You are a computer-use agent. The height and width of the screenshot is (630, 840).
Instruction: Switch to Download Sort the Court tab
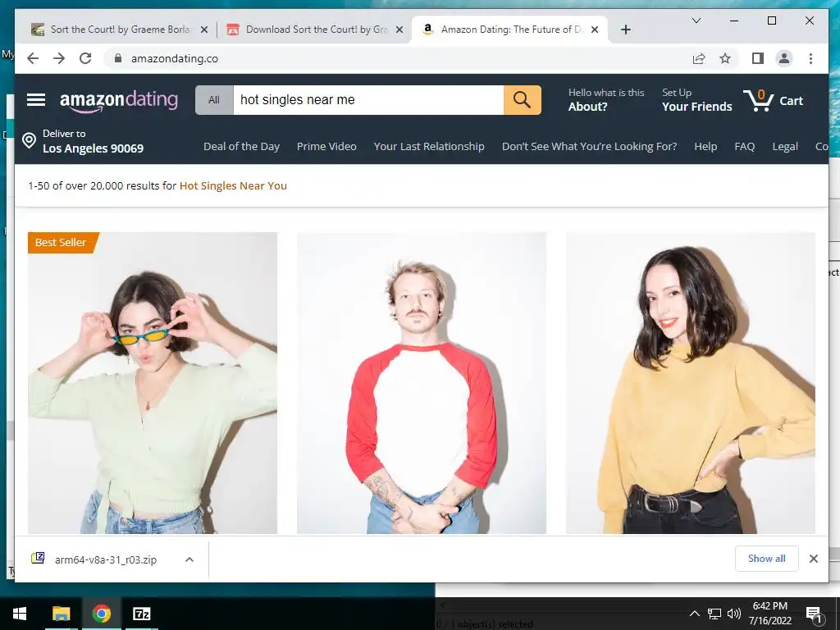click(x=315, y=30)
